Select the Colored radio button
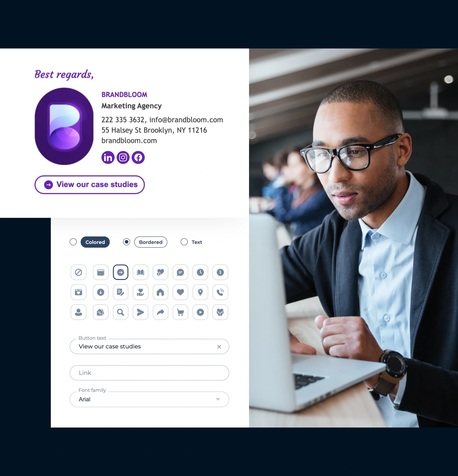 (x=73, y=242)
